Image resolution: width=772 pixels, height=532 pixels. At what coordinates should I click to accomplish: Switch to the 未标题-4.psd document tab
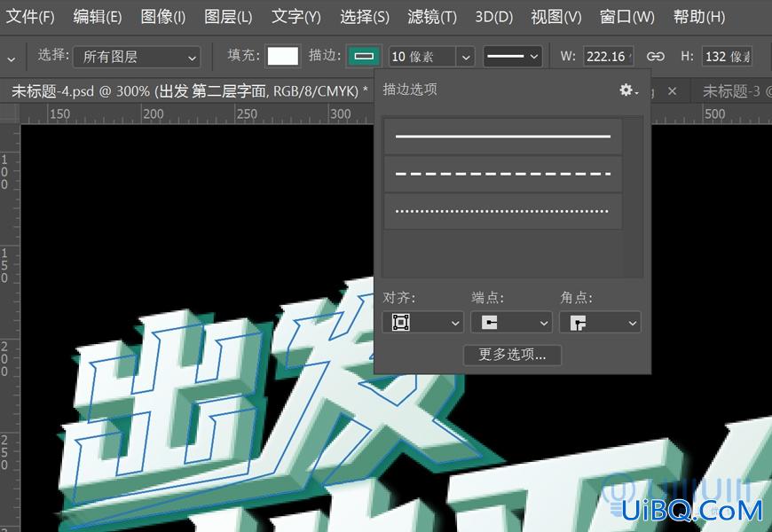tap(190, 91)
